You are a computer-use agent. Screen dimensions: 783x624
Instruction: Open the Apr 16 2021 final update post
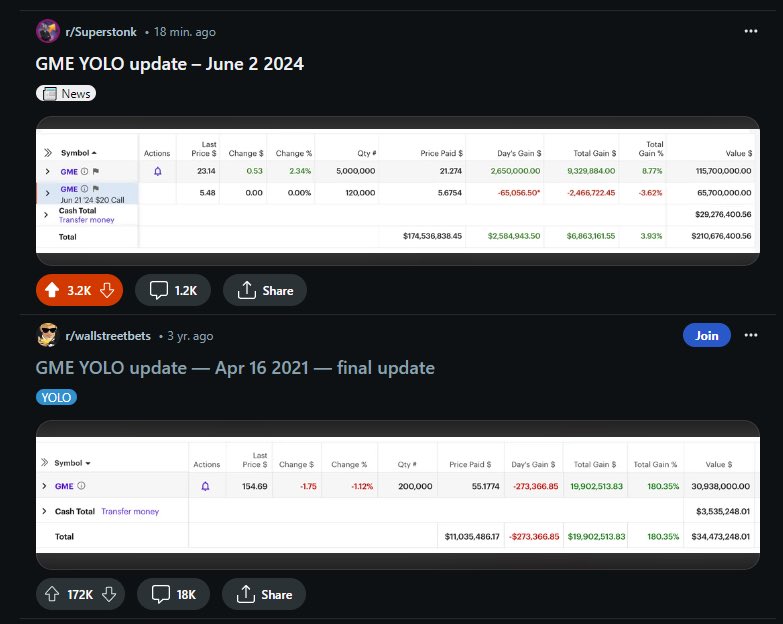pyautogui.click(x=235, y=368)
